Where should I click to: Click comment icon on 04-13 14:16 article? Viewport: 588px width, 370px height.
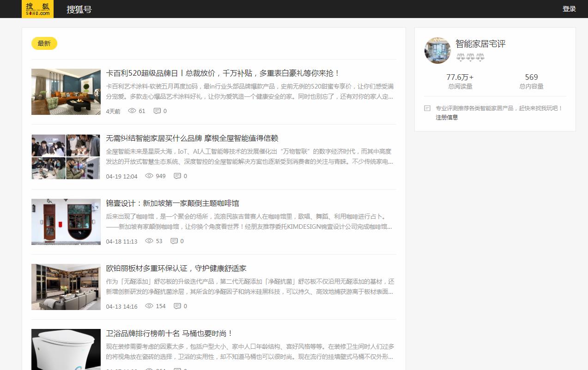[177, 306]
